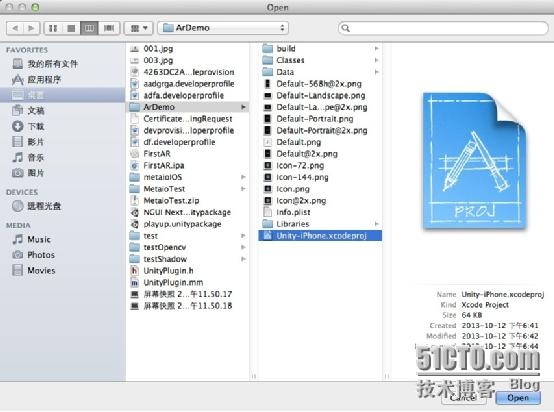Expand the ArDemo folder arrow
Image resolution: width=554 pixels, height=412 pixels.
pos(243,107)
